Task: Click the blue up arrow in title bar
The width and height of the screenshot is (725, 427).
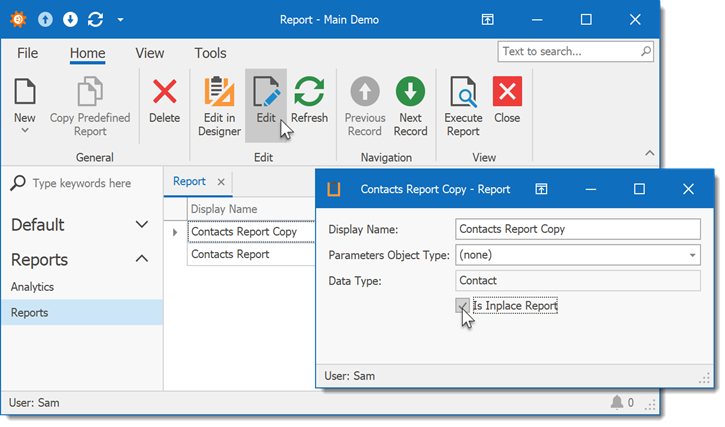Action: click(45, 19)
